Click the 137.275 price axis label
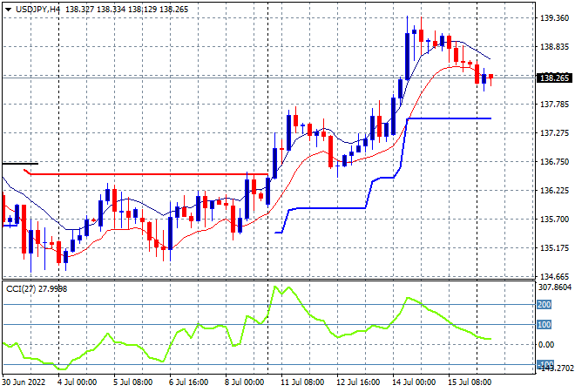The height and width of the screenshot is (392, 575). click(x=554, y=133)
